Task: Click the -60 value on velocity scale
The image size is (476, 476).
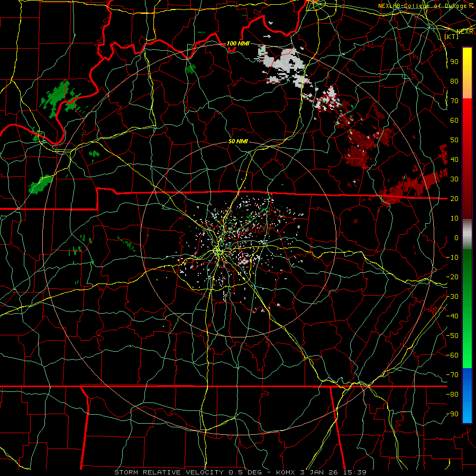Action: (x=452, y=355)
